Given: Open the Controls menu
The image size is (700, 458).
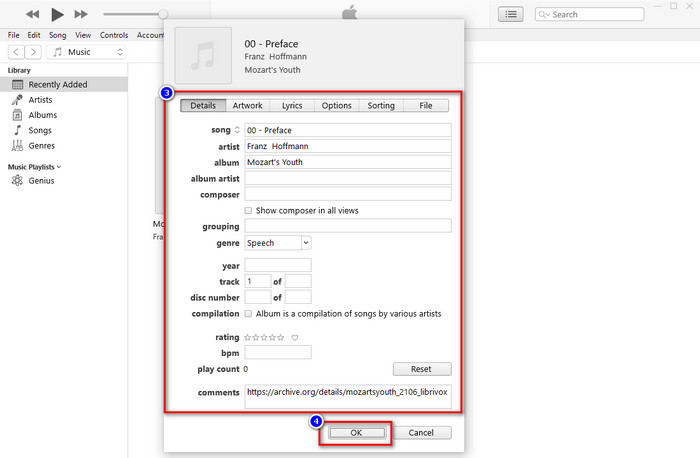Looking at the screenshot, I should pyautogui.click(x=114, y=35).
